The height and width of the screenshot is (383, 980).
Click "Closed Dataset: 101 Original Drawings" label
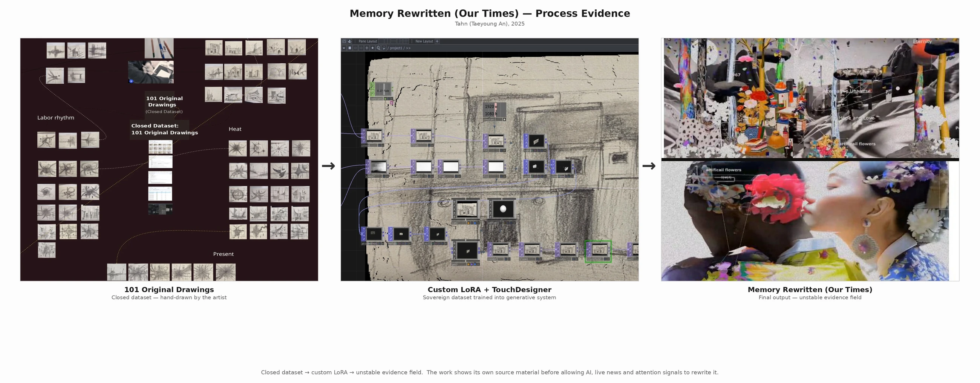point(164,129)
